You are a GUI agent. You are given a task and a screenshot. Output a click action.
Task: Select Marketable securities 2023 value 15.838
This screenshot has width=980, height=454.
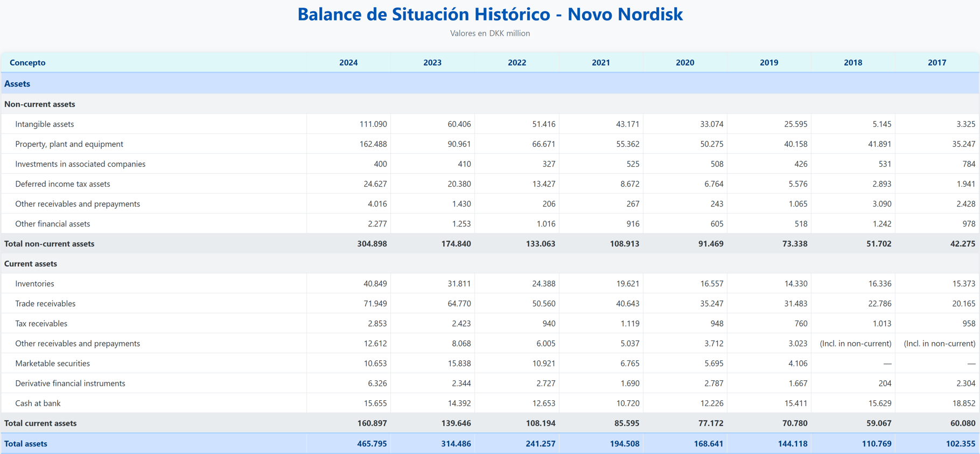459,363
